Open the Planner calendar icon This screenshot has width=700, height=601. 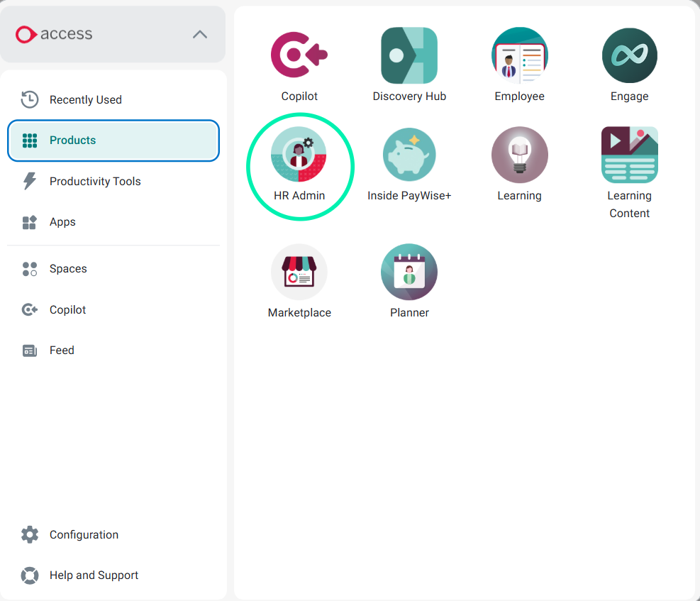[x=409, y=272]
